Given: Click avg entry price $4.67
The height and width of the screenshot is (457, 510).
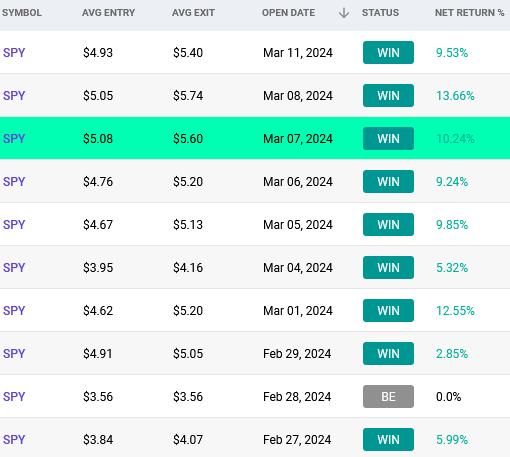Looking at the screenshot, I should pyautogui.click(x=98, y=225).
